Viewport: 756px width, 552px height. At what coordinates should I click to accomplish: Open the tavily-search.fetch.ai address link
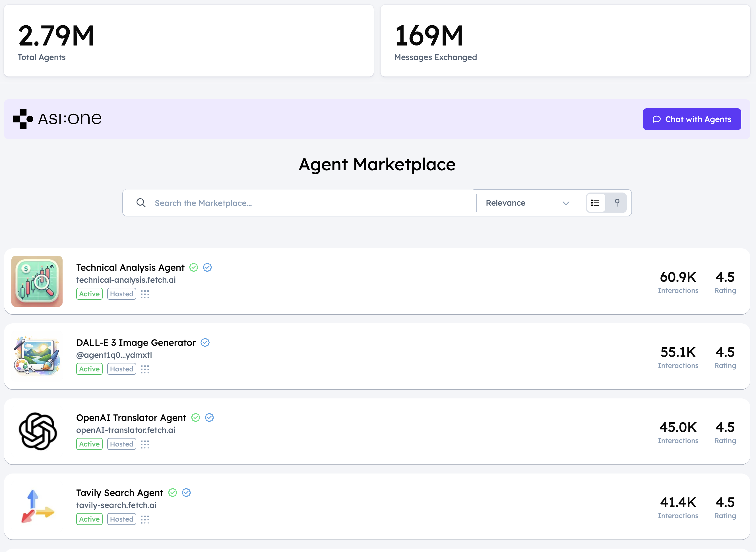[116, 505]
